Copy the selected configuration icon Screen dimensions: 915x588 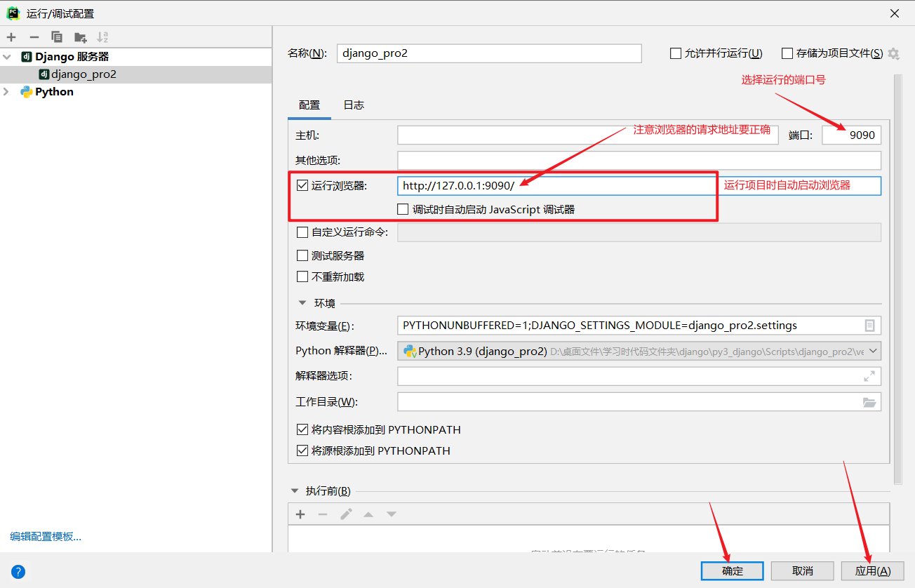pyautogui.click(x=57, y=37)
